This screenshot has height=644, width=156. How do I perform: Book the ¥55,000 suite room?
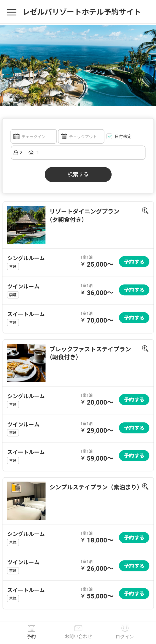pos(134,593)
